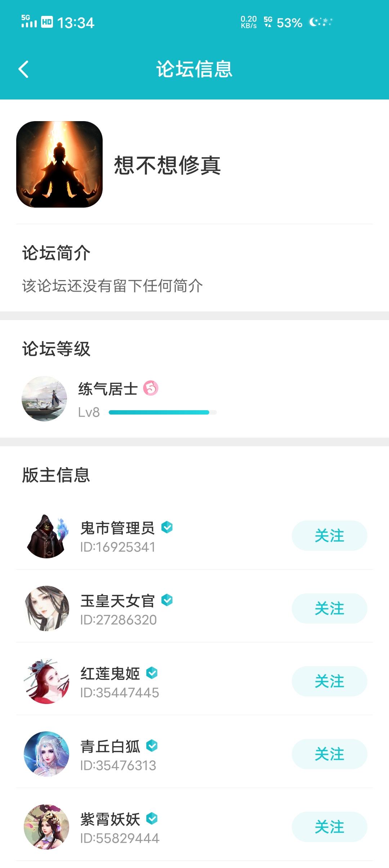Tap the verified badge next to 鬼市管理员
Screen dimensions: 389x868
click(x=167, y=527)
